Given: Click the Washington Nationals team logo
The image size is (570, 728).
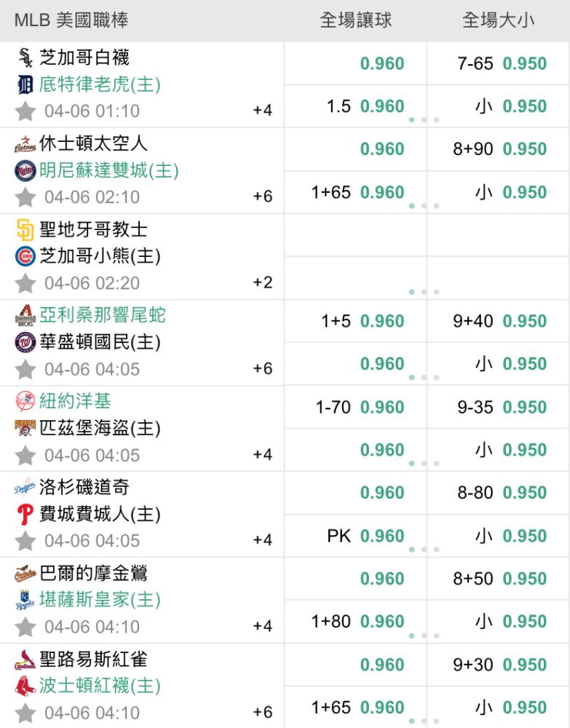Looking at the screenshot, I should click(25, 343).
